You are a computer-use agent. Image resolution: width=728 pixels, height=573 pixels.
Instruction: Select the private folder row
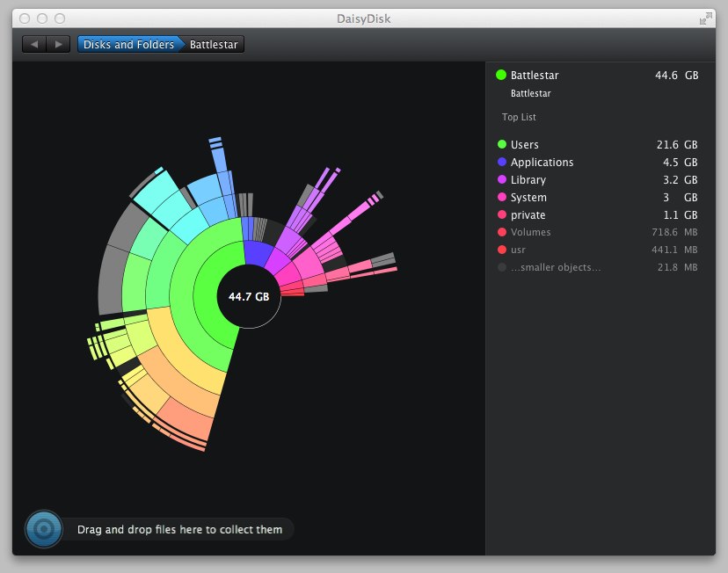[x=598, y=214]
